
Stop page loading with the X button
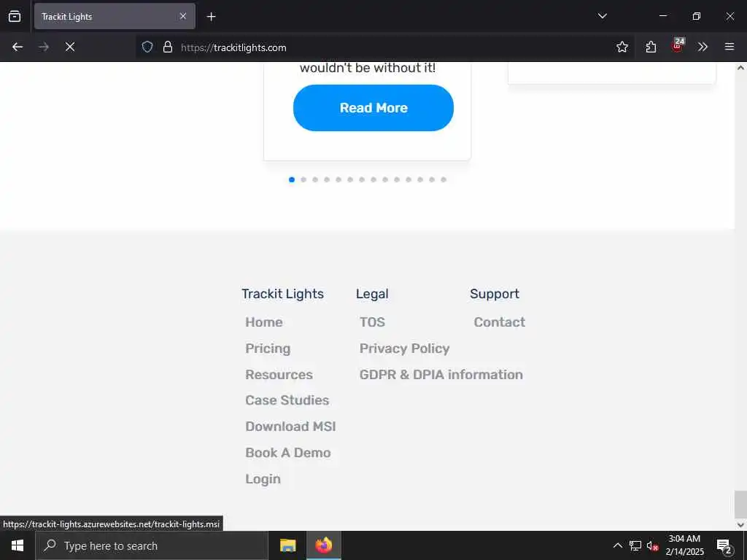[x=70, y=47]
